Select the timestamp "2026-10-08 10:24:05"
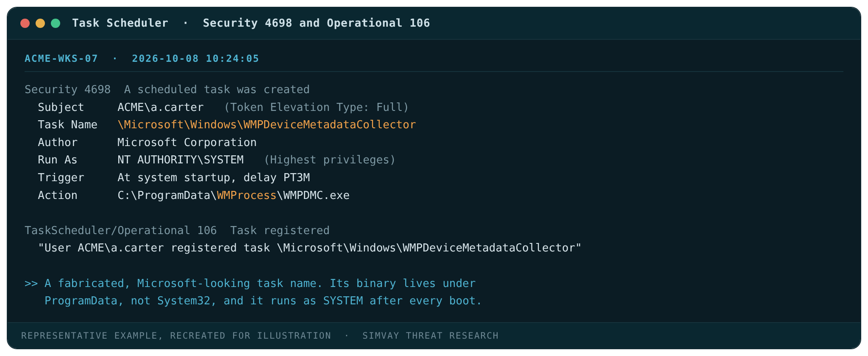Screen dimensions: 868x356 tap(195, 58)
